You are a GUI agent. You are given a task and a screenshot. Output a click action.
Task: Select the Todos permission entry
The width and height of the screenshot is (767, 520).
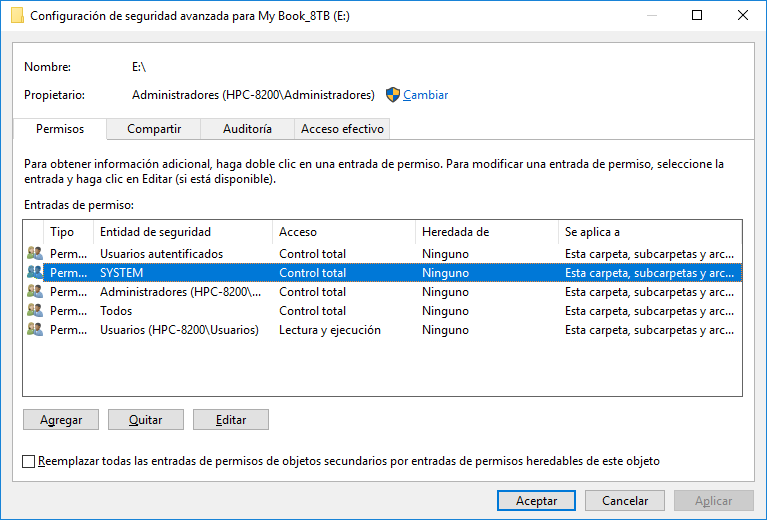tap(383, 311)
